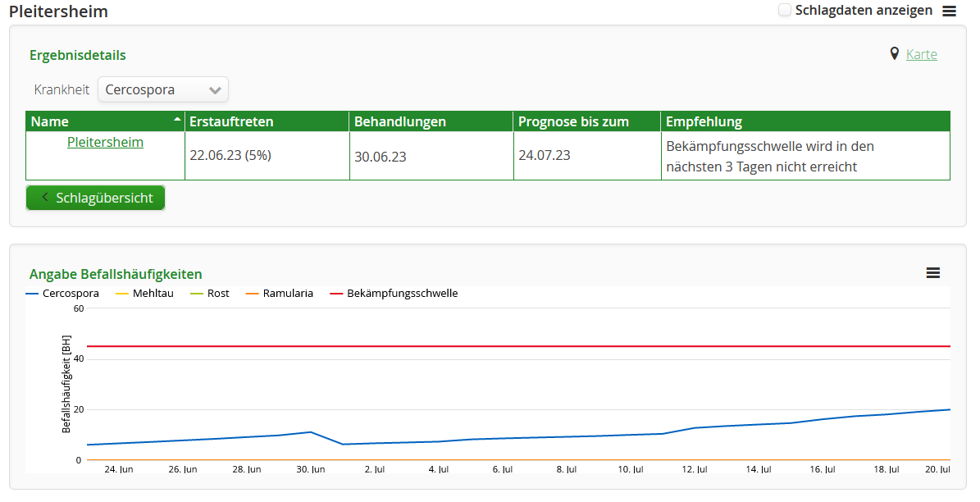This screenshot has height=502, width=980.
Task: Click the orange Ramularia color marker in legend
Action: tap(253, 293)
